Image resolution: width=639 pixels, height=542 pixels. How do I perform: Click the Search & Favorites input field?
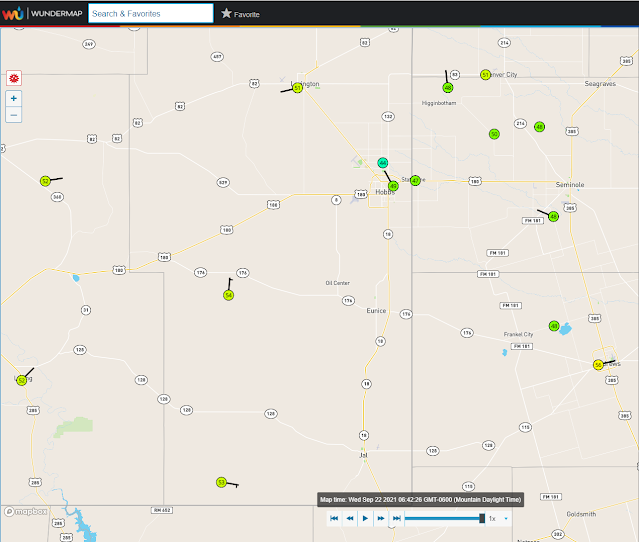(151, 13)
